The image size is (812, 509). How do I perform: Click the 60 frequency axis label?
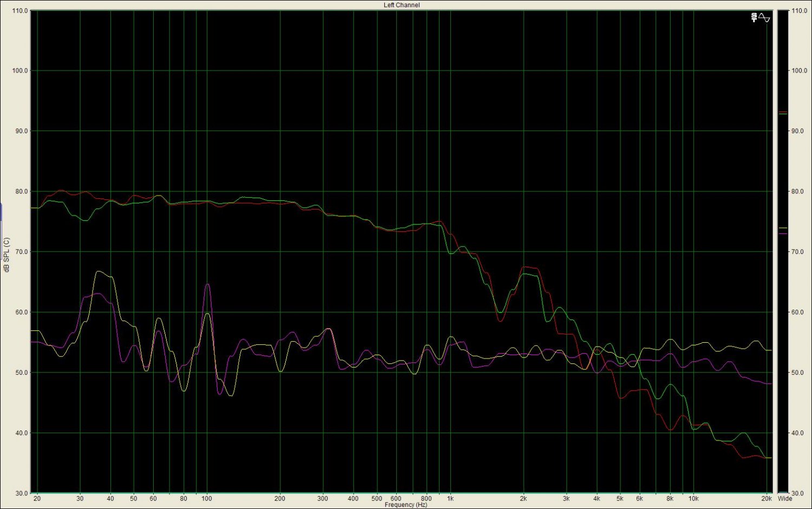click(x=153, y=498)
